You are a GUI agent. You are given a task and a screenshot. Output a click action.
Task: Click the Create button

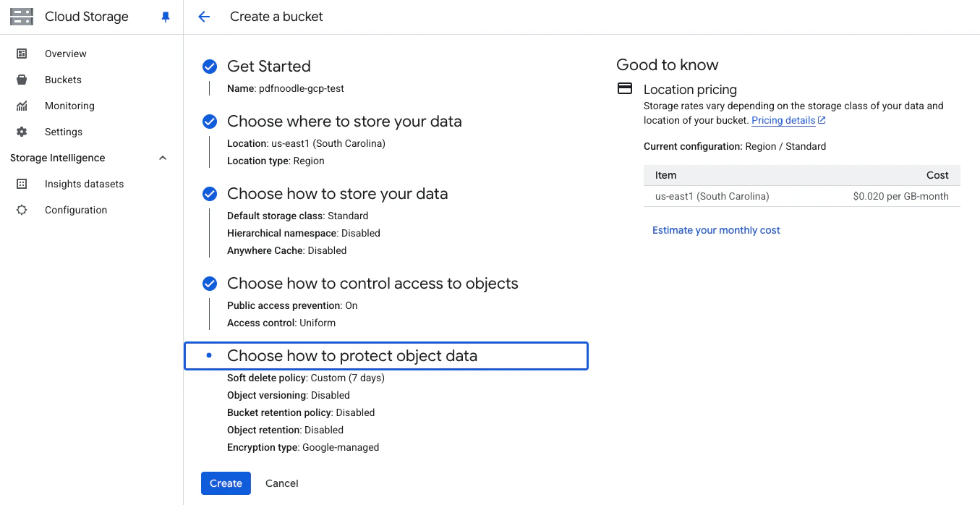coord(226,483)
